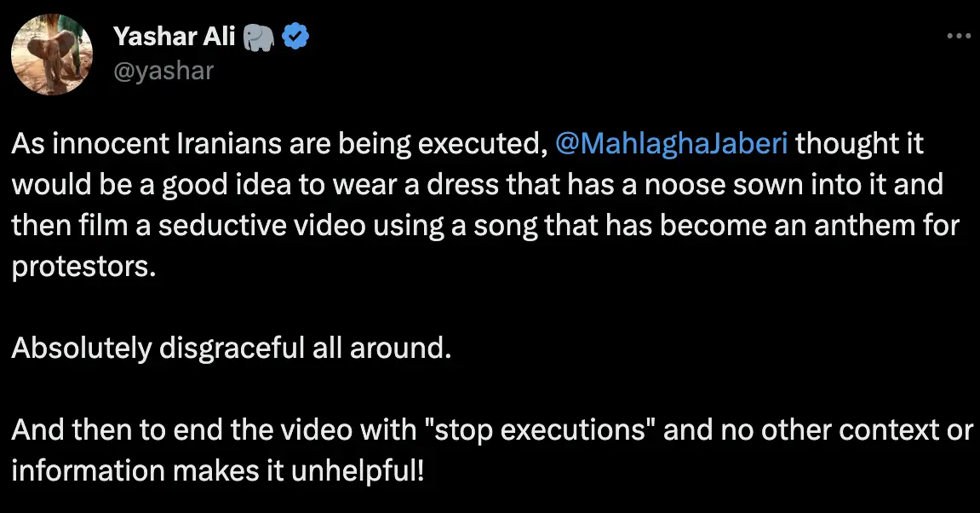Click the circular avatar showing an elephant photo
Image resolution: width=980 pixels, height=513 pixels.
(51, 54)
